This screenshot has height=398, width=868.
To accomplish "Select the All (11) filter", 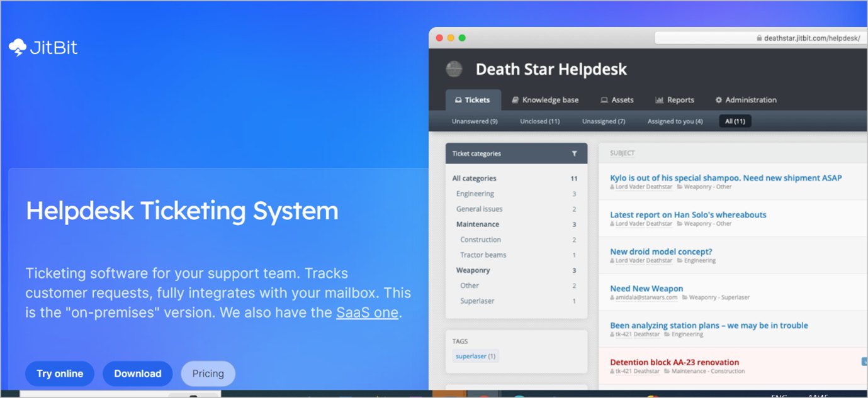I will (x=735, y=121).
